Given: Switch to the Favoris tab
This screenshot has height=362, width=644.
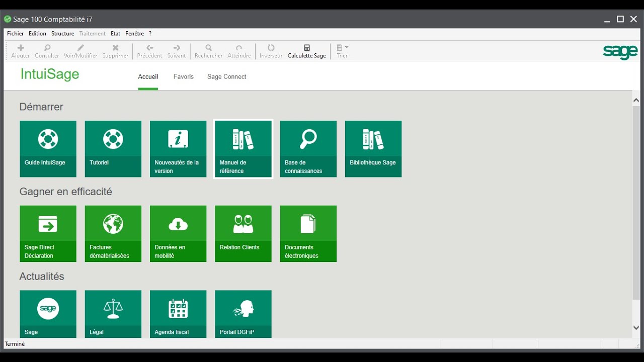Looking at the screenshot, I should 183,77.
